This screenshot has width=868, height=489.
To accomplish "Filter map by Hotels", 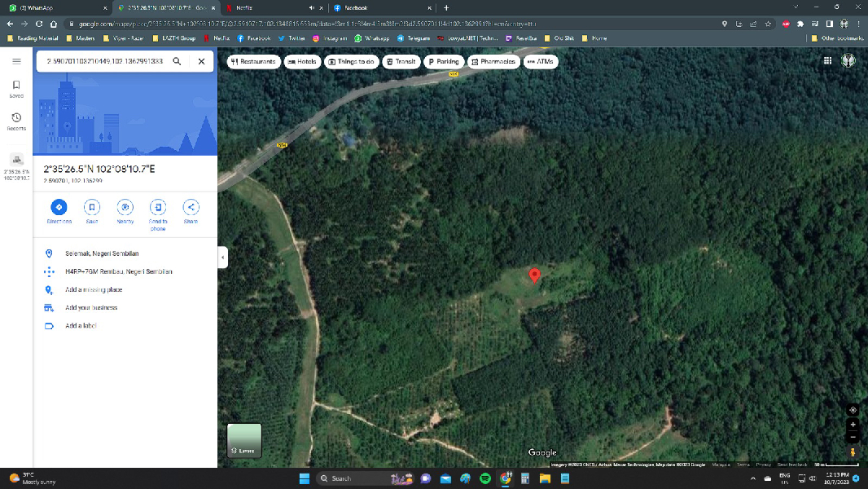I will (302, 61).
